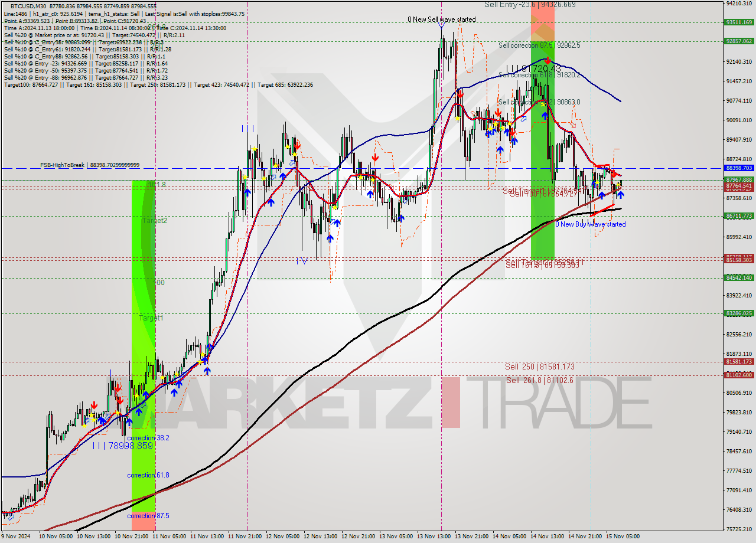
Task: Click the 79140.710 price axis value
Action: (x=739, y=431)
